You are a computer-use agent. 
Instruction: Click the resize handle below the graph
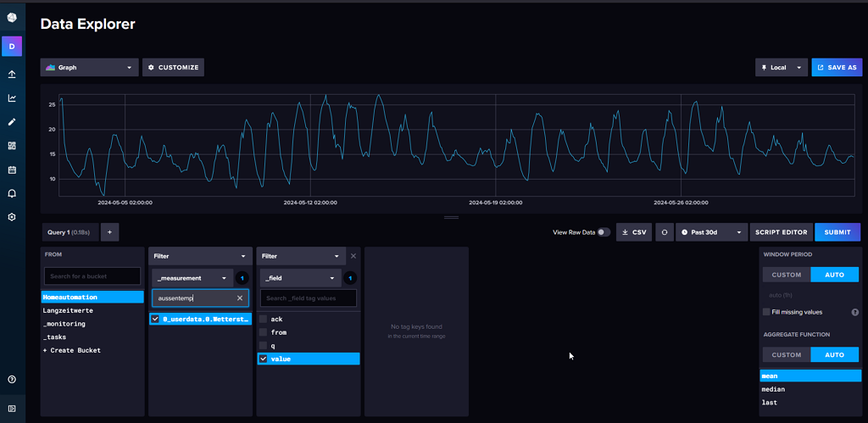(451, 218)
